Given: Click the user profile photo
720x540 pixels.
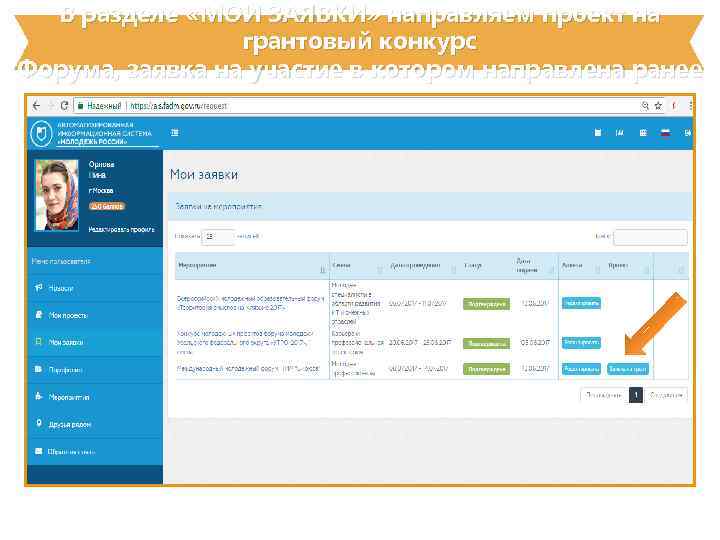Looking at the screenshot, I should [x=57, y=195].
